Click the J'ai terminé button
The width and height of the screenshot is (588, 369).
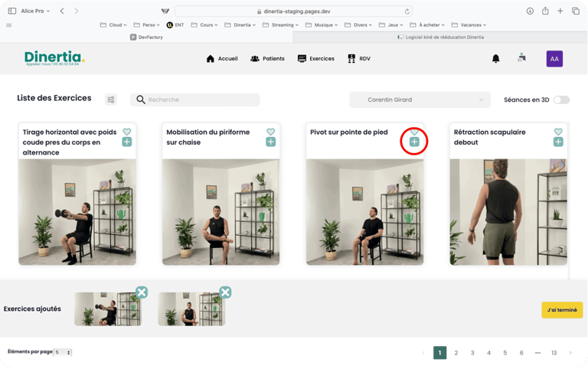pos(562,310)
